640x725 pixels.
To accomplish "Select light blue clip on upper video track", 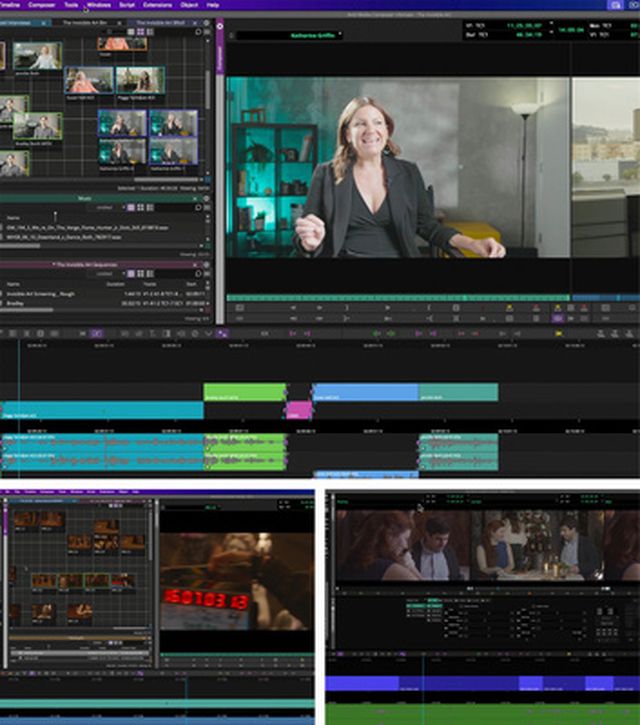I will (x=366, y=392).
